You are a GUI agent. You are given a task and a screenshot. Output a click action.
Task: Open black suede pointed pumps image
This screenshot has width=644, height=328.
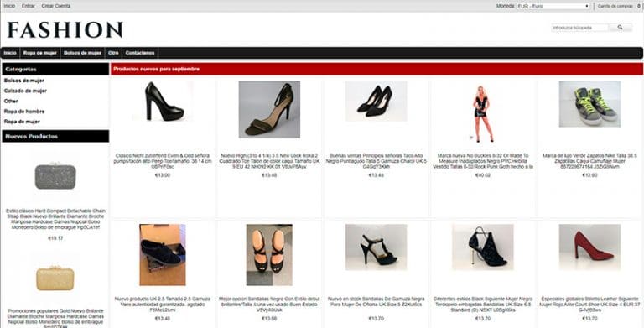(x=377, y=102)
